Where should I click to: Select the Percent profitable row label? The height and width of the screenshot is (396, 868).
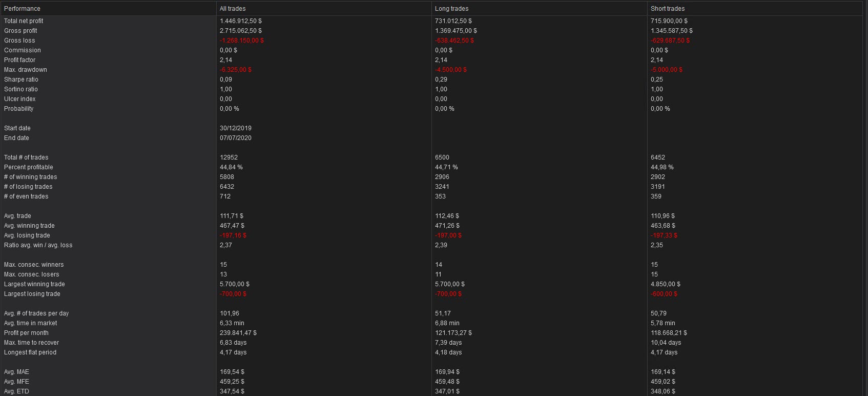click(x=29, y=167)
